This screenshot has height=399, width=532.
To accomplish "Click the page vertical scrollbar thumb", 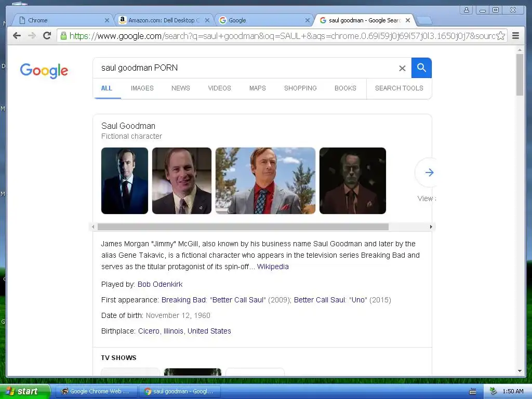I will [x=520, y=75].
